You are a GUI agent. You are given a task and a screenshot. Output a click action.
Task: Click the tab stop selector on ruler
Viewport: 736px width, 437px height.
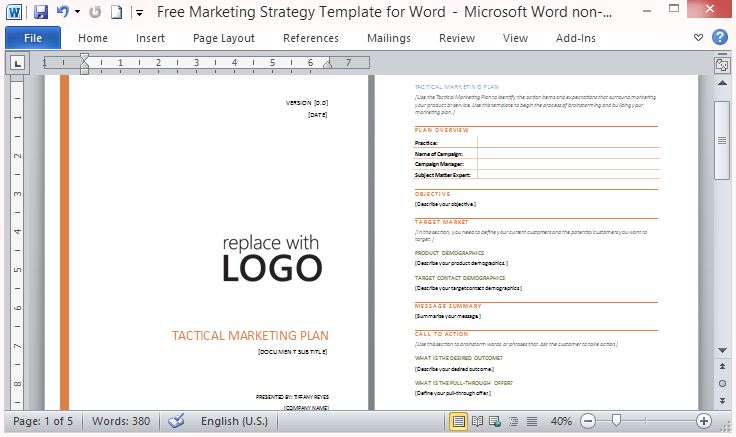point(17,63)
